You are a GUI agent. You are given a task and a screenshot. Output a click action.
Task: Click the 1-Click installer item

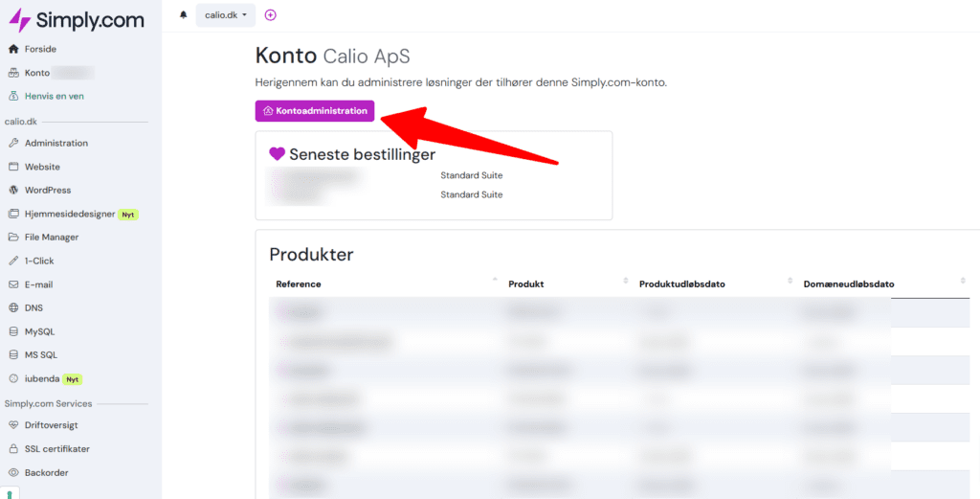[39, 261]
